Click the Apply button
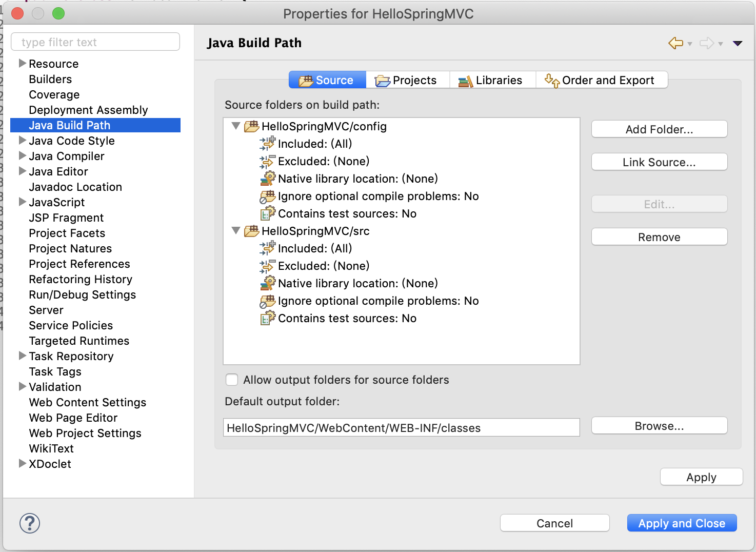756x552 pixels. pos(702,477)
